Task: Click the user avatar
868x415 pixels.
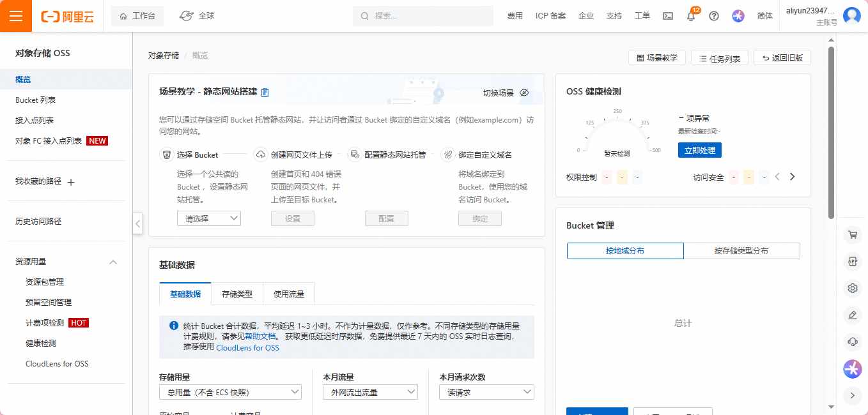Action: (x=852, y=16)
